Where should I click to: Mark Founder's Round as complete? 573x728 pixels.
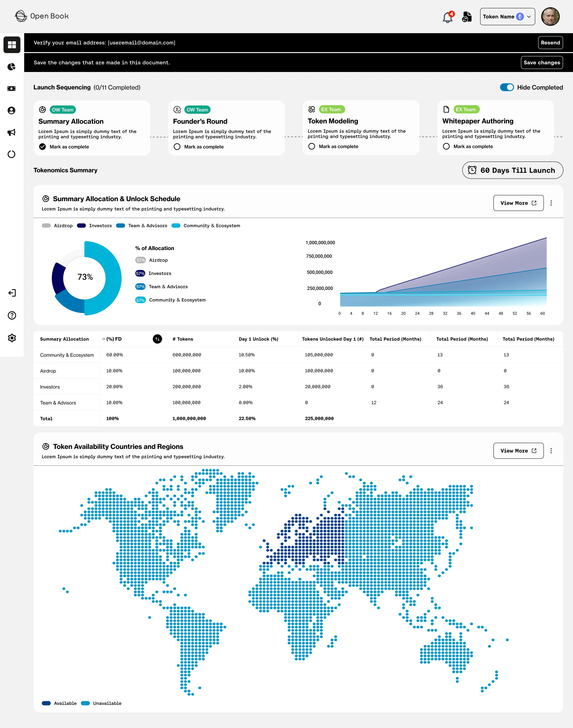pos(177,147)
